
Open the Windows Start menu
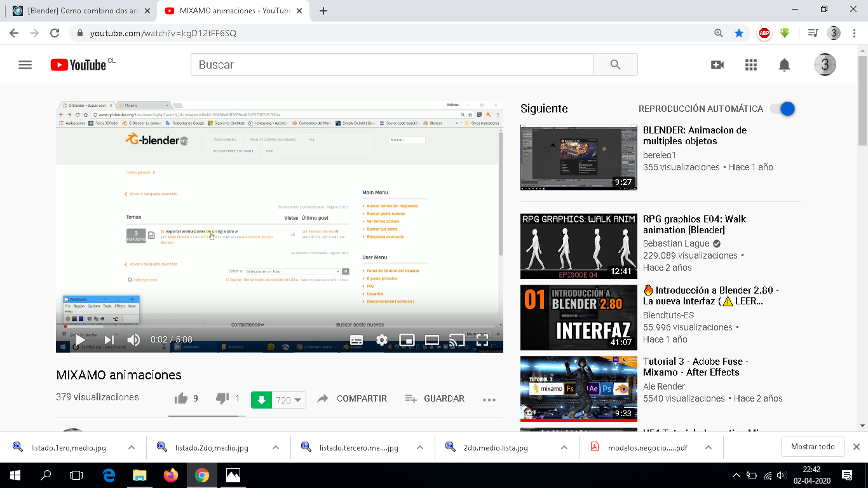pyautogui.click(x=15, y=475)
